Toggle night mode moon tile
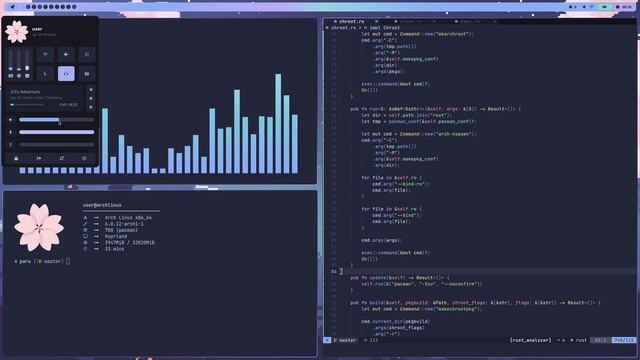 coord(46,74)
